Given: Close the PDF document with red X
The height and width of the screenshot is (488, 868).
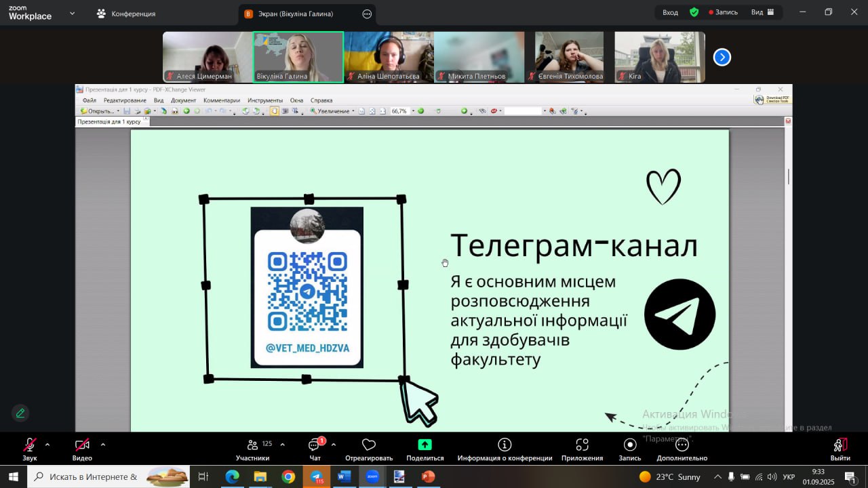Looking at the screenshot, I should (787, 121).
